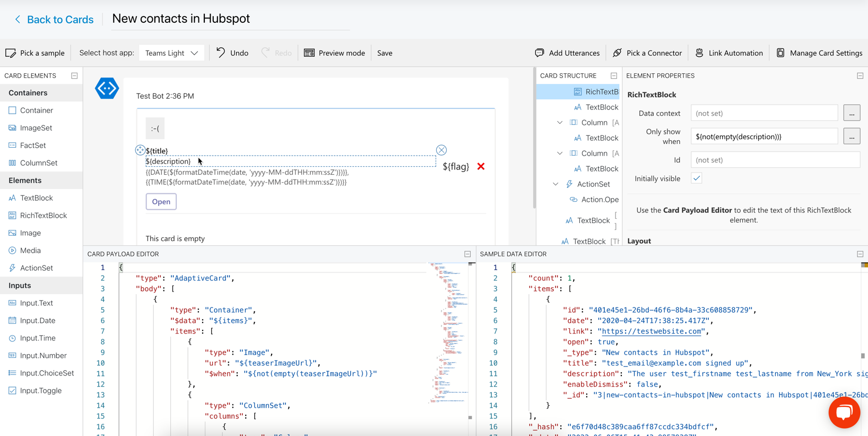Select the Input.ChoiceSet element
The width and height of the screenshot is (868, 436).
[x=41, y=373]
